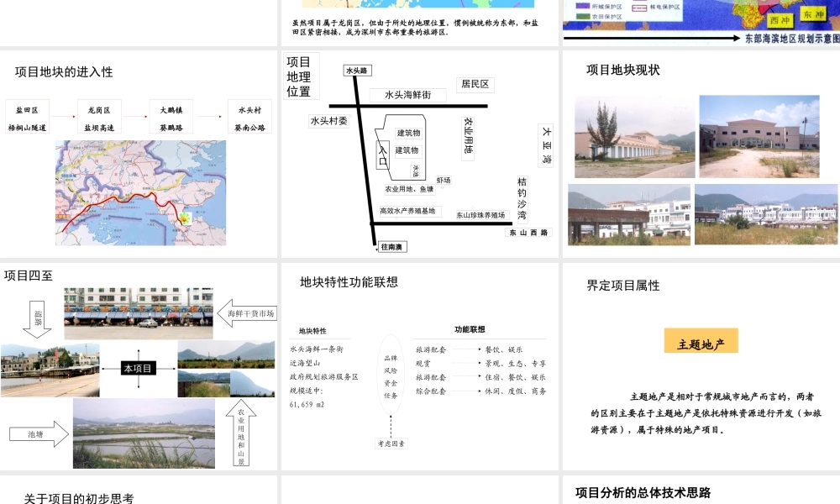840x504 pixels.
Task: Select the 观赏 row label
Action: point(423,364)
